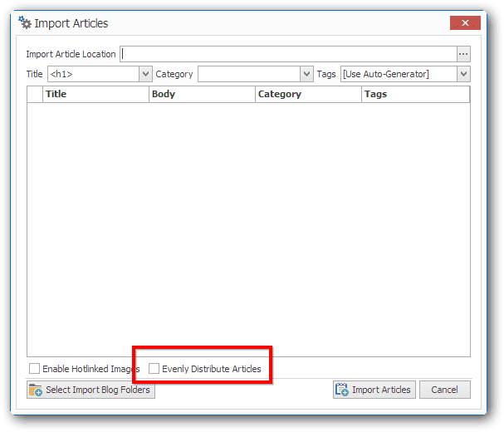Click the gear icon in the title bar

click(25, 22)
